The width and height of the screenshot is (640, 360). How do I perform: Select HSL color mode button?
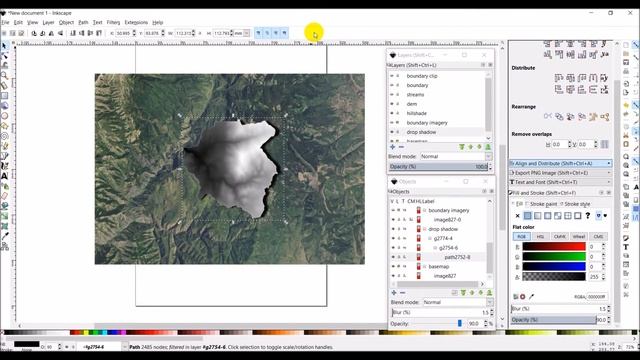tap(540, 236)
